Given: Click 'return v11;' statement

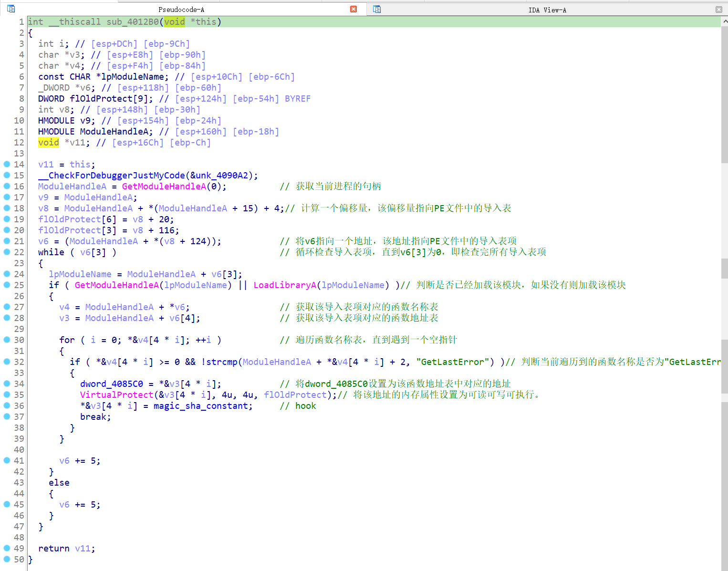Looking at the screenshot, I should (x=67, y=548).
